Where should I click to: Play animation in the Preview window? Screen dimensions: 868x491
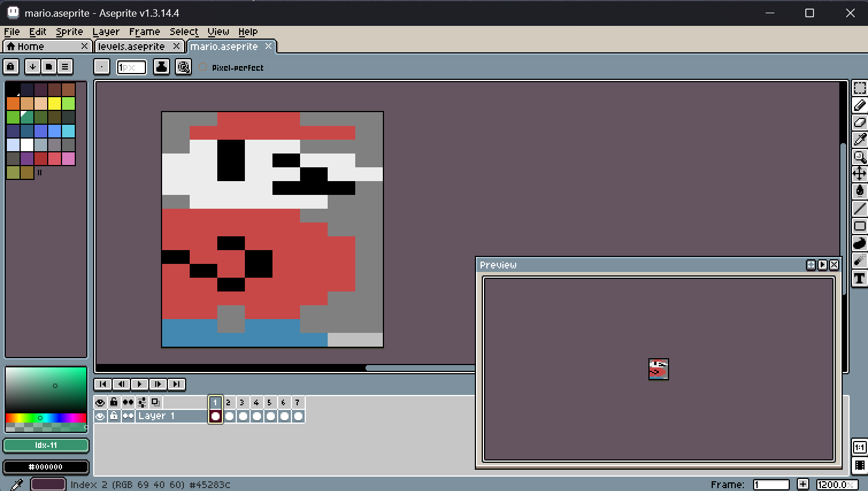pos(823,265)
